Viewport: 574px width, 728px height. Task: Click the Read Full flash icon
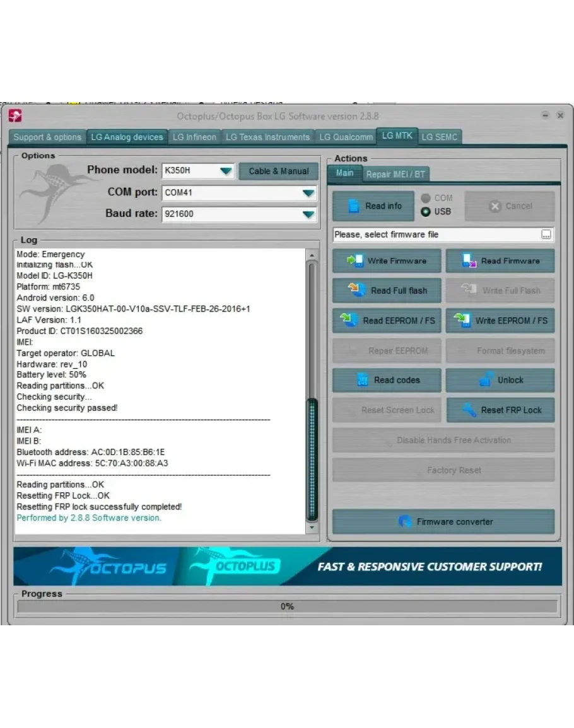358,291
